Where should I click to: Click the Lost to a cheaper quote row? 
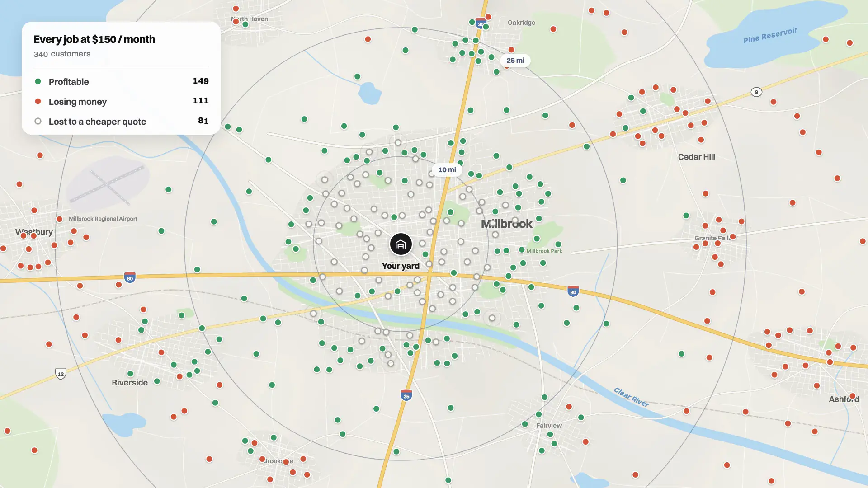click(121, 121)
